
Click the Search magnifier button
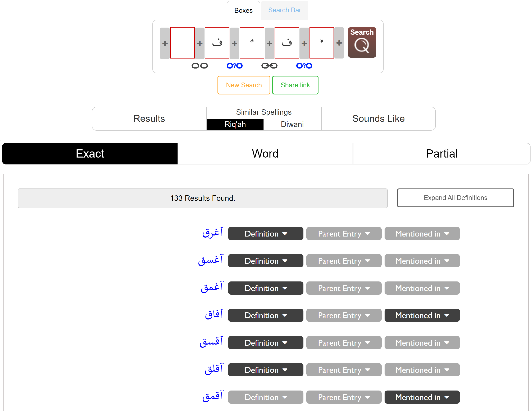(x=362, y=42)
